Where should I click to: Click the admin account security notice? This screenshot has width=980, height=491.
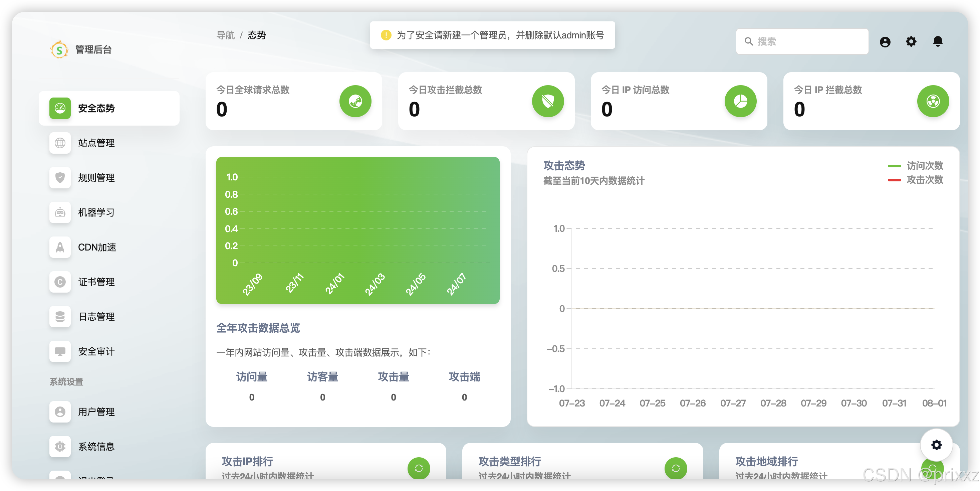click(x=492, y=35)
